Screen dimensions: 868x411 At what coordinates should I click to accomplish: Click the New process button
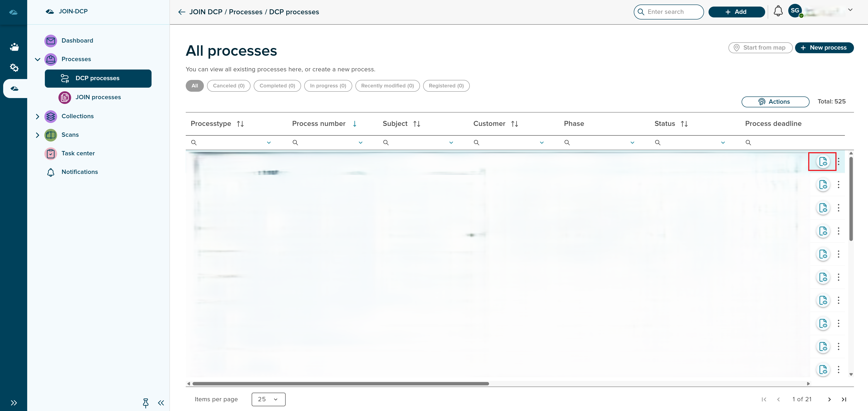(824, 48)
